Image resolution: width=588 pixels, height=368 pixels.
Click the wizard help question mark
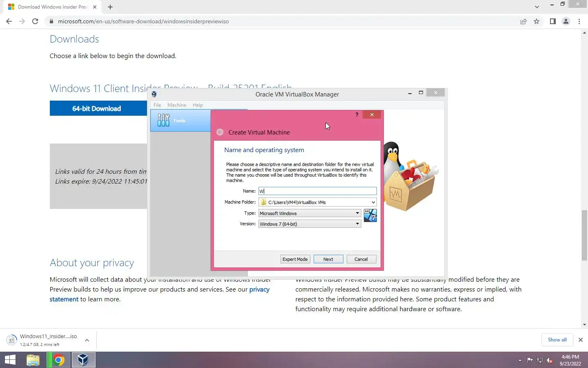click(357, 114)
